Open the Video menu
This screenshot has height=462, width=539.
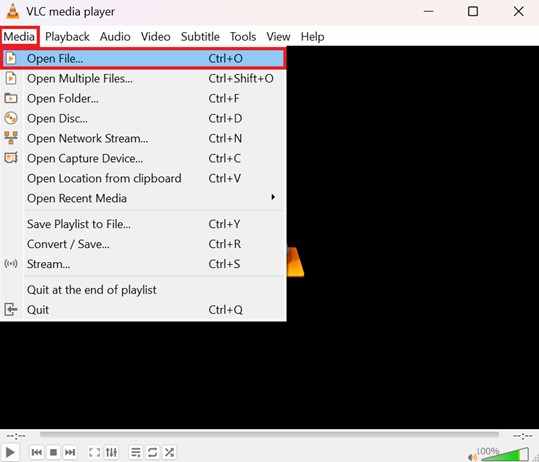[156, 36]
